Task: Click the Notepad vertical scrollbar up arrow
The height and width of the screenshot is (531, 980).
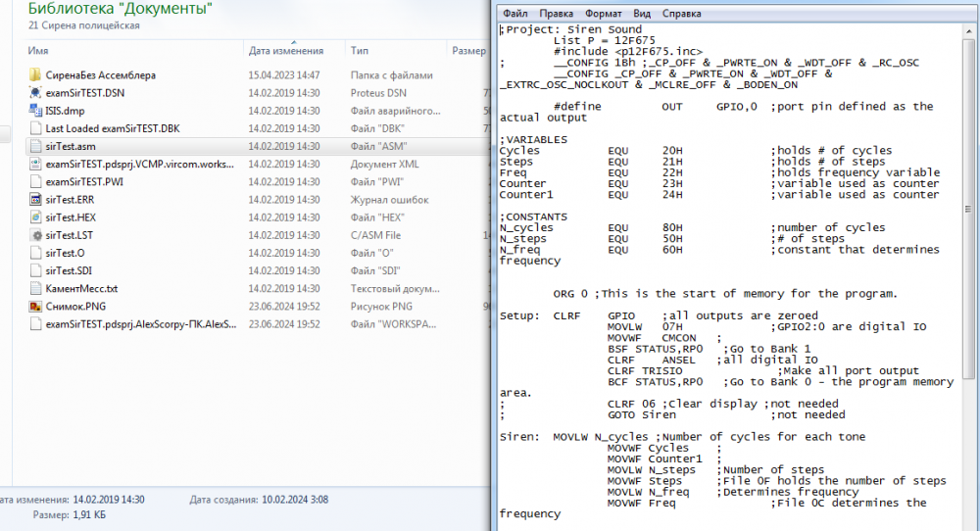Action: pyautogui.click(x=969, y=30)
